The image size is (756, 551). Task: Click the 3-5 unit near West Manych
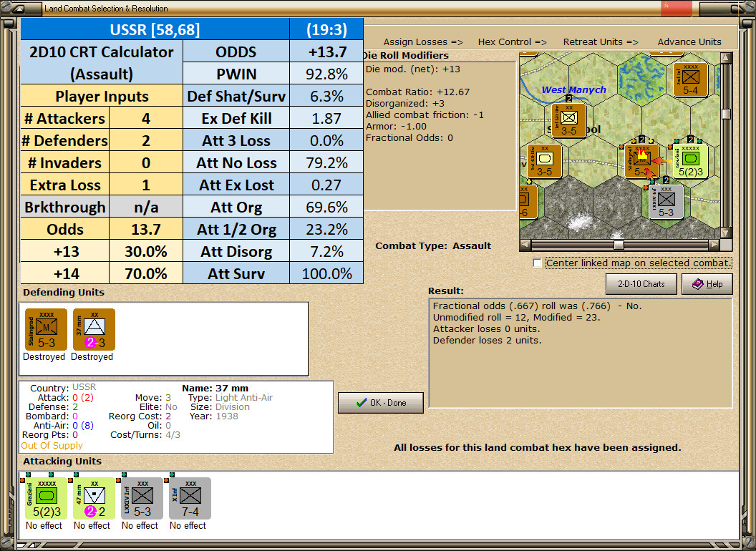(568, 120)
